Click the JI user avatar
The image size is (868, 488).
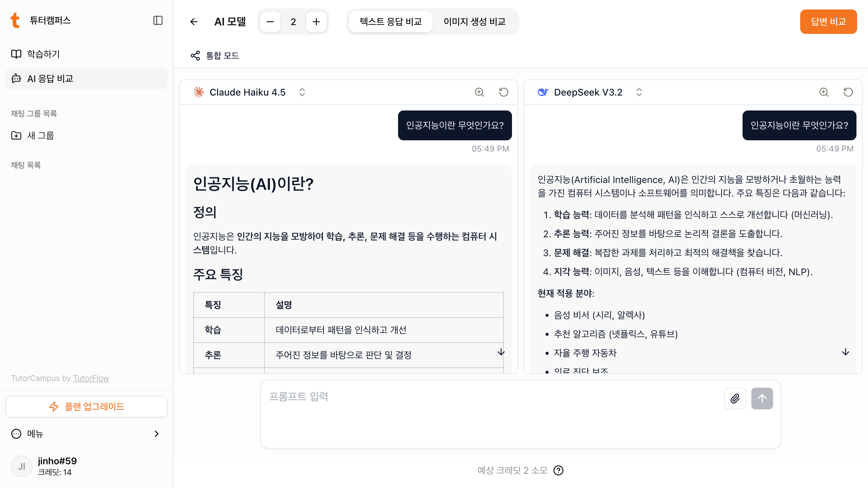pos(21,466)
